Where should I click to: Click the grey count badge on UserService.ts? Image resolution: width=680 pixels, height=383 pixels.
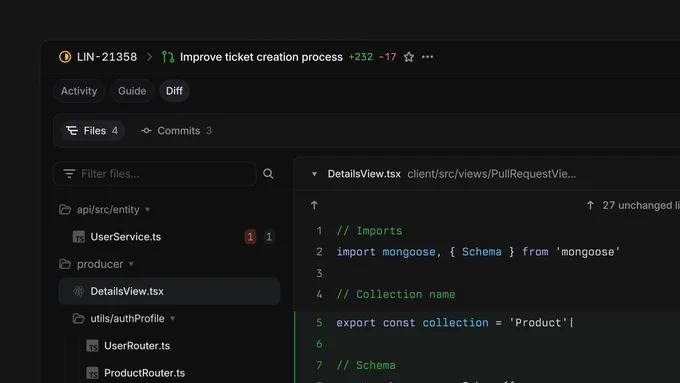(269, 237)
